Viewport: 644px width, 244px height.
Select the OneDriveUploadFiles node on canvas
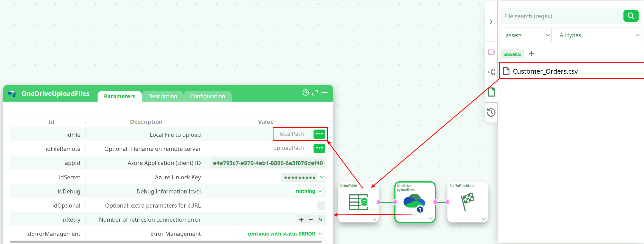click(x=414, y=202)
